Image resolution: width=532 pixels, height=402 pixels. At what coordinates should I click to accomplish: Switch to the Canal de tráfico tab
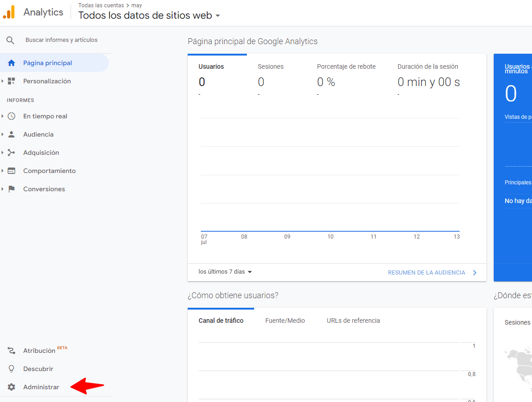click(221, 321)
